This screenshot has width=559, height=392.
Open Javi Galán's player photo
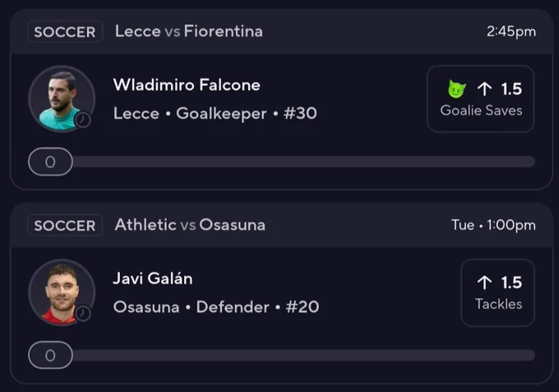pos(62,293)
